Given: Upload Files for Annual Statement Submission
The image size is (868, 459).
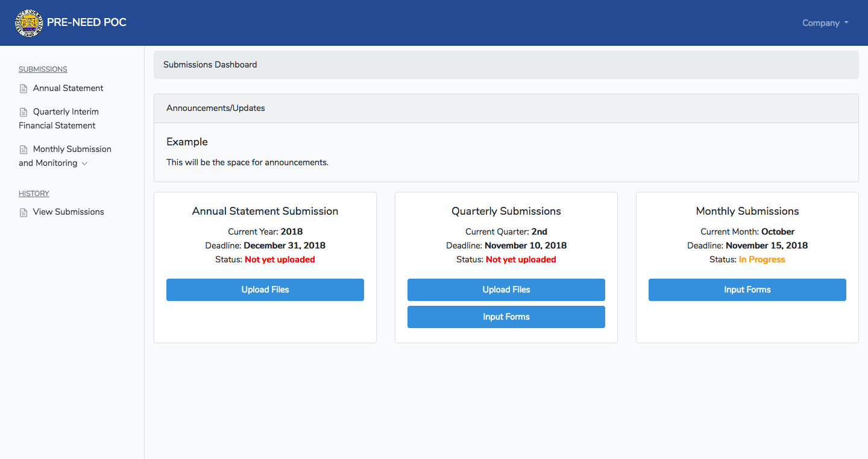Looking at the screenshot, I should coord(265,290).
